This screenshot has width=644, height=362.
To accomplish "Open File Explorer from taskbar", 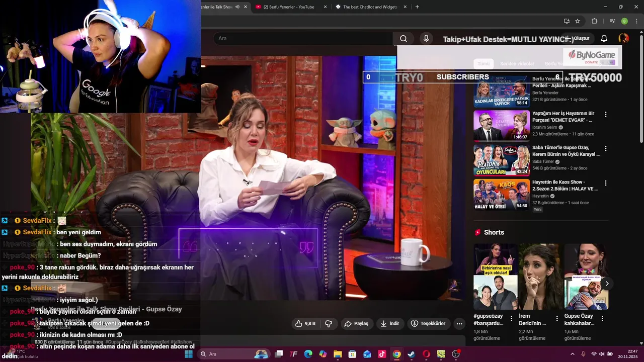I will pyautogui.click(x=338, y=354).
